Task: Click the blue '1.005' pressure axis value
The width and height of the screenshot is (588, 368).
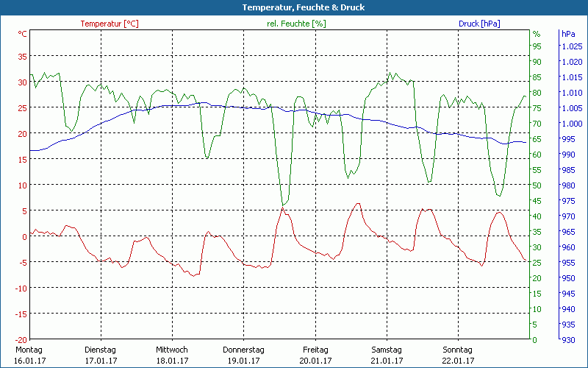Action: [x=572, y=108]
